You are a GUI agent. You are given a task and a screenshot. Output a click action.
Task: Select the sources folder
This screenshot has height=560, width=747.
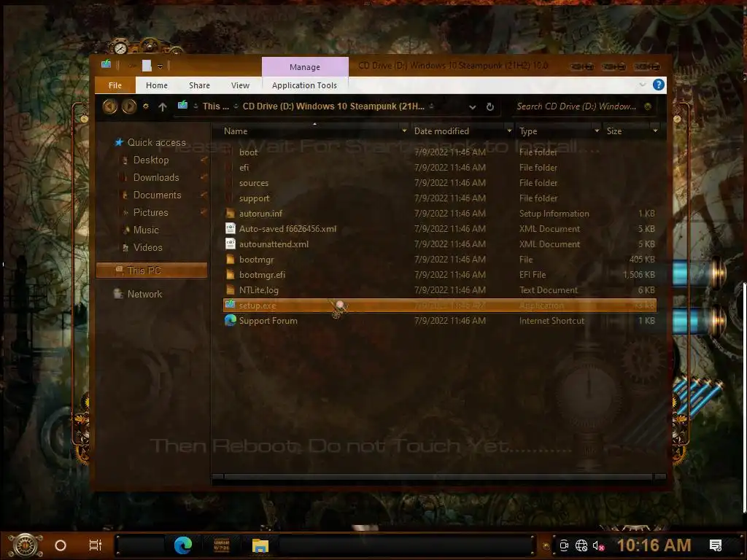point(253,183)
